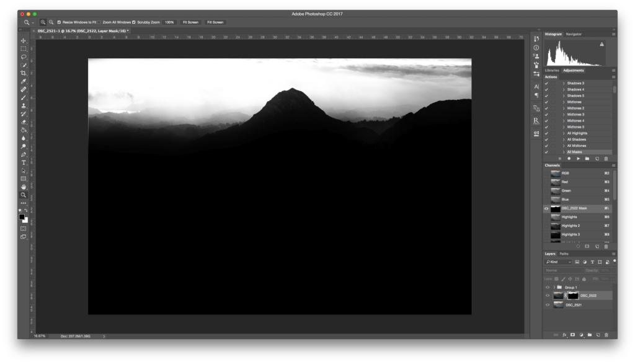The height and width of the screenshot is (364, 635).
Task: Disable Scrubby Zoom
Action: point(133,22)
